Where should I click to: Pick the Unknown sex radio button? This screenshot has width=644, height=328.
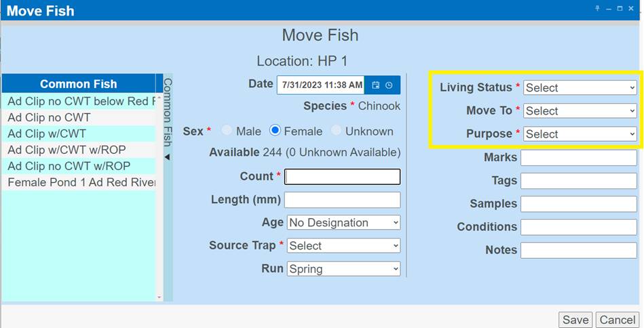click(337, 131)
